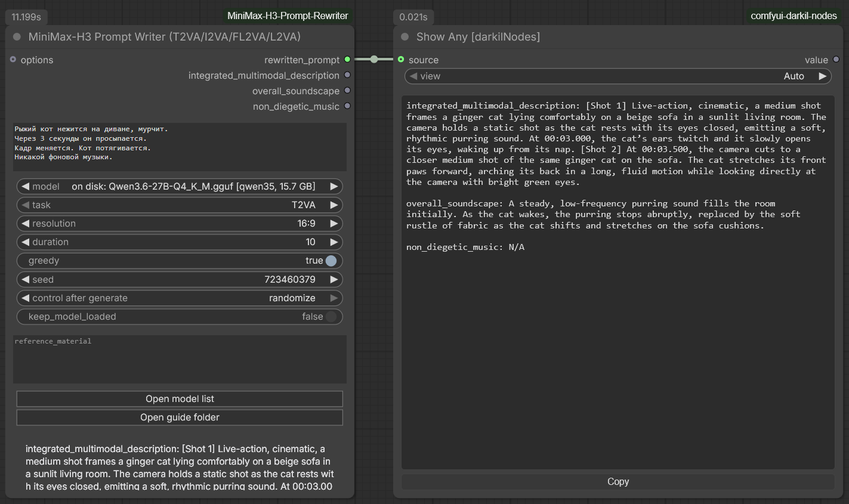This screenshot has width=849, height=504.
Task: Select previous resolution with left arrow
Action: pyautogui.click(x=25, y=223)
